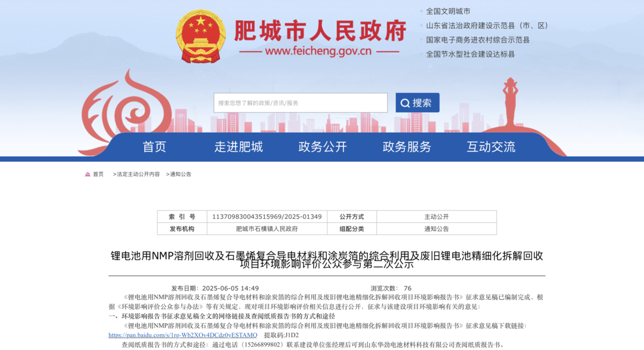Click the home icon in breadcrumb
The image size is (644, 350).
[x=88, y=174]
